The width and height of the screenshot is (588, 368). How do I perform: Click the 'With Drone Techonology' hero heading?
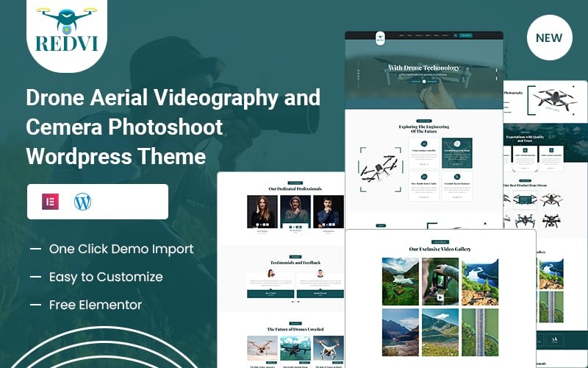point(424,68)
